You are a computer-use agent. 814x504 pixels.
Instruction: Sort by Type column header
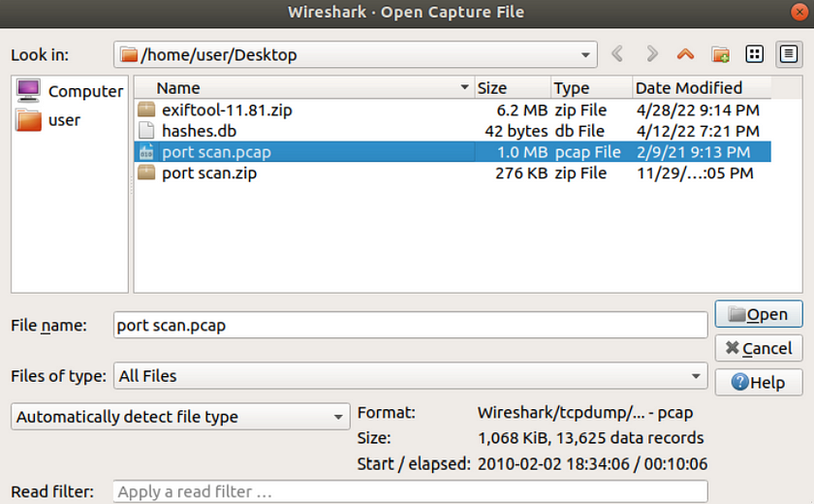point(591,88)
